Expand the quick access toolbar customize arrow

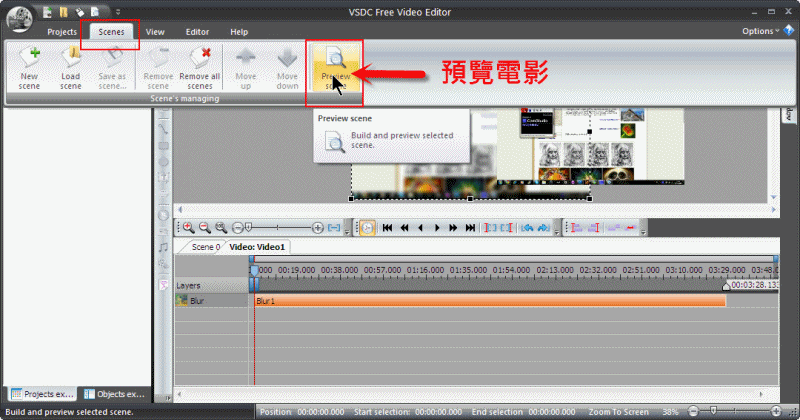tap(118, 12)
